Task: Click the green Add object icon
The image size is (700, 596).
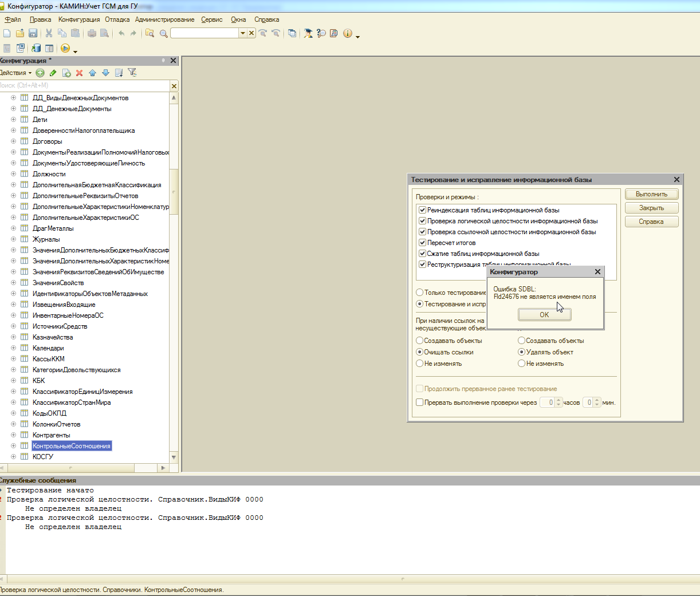Action: click(x=40, y=73)
